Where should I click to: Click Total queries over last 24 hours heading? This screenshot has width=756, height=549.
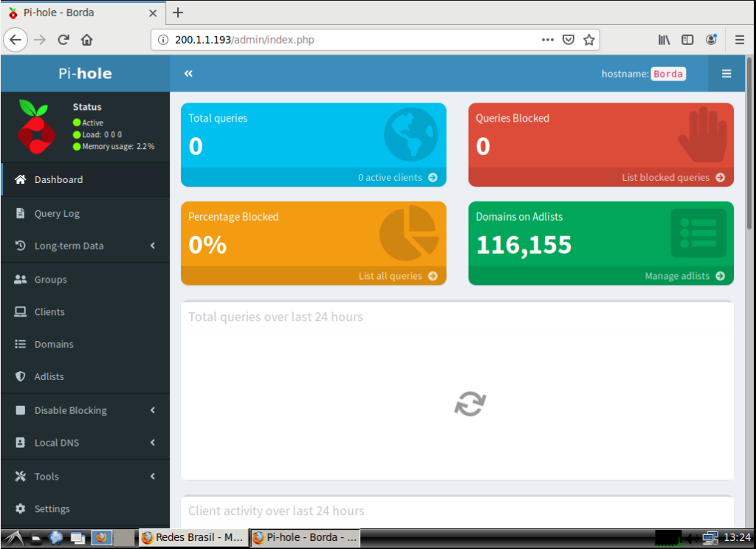[275, 317]
